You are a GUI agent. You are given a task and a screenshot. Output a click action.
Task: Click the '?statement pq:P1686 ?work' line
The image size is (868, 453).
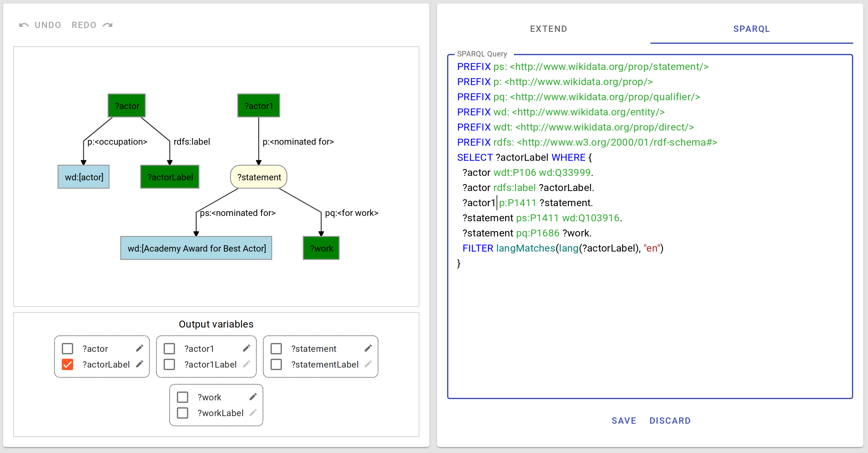click(527, 233)
